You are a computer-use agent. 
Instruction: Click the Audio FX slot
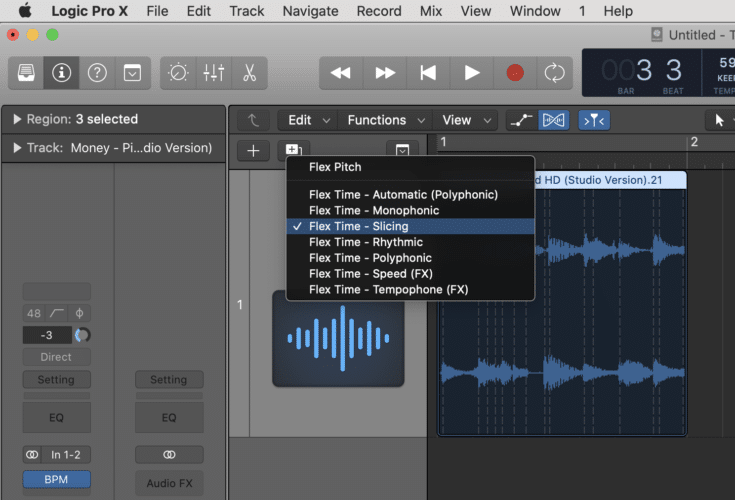coord(169,483)
